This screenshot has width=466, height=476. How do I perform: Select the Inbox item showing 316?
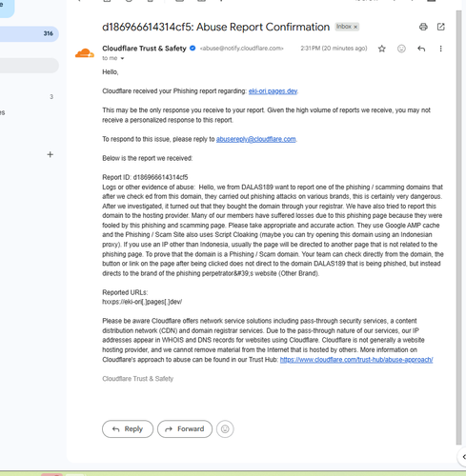(x=30, y=33)
